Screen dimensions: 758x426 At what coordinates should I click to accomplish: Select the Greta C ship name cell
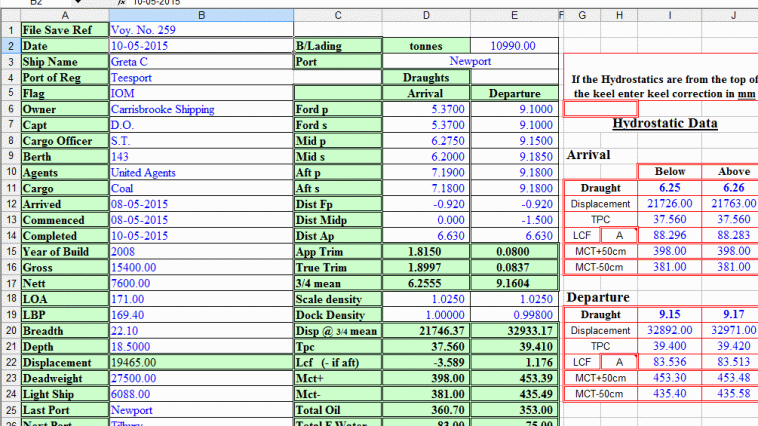200,61
